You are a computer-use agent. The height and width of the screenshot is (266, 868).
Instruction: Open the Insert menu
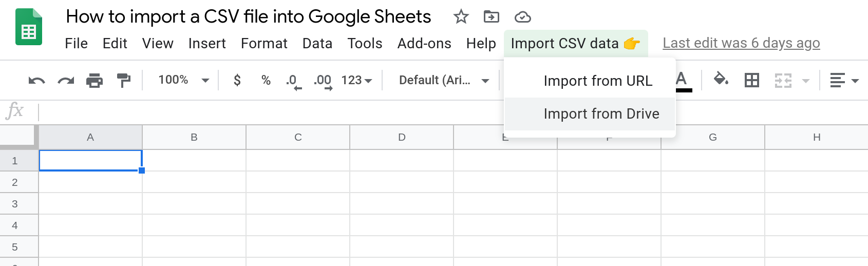[x=207, y=44]
